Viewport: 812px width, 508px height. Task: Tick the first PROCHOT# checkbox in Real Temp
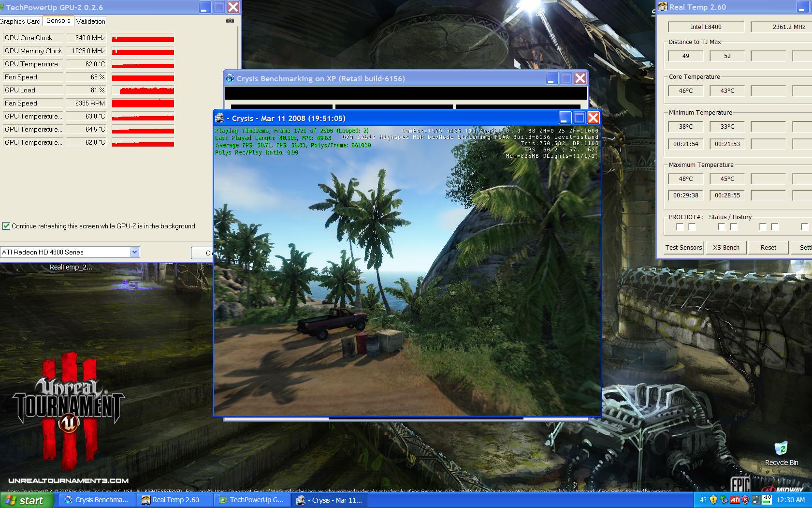[680, 227]
